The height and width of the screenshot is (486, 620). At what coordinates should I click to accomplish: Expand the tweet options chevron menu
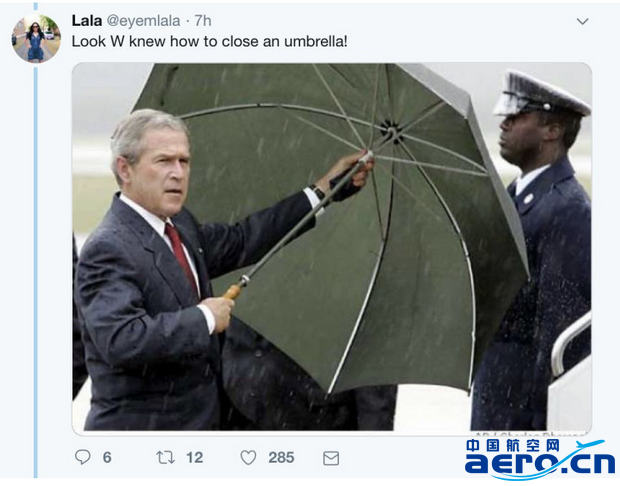pos(582,21)
